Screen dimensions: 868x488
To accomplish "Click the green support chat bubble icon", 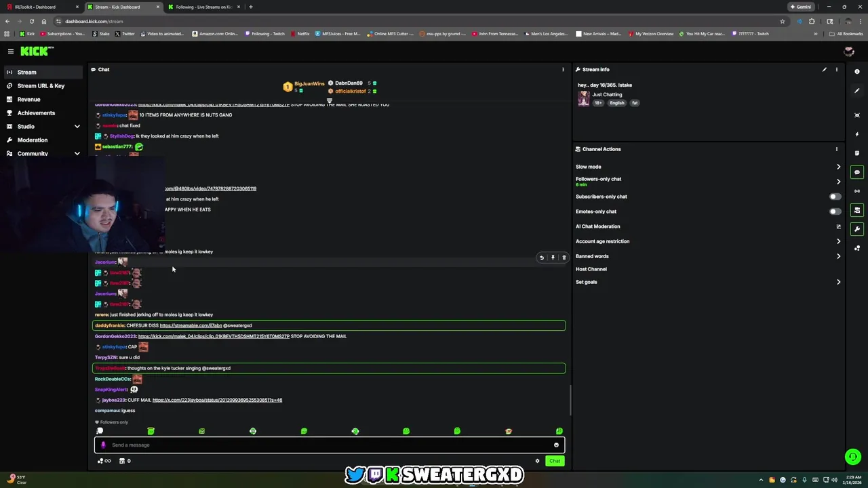I will pyautogui.click(x=853, y=457).
